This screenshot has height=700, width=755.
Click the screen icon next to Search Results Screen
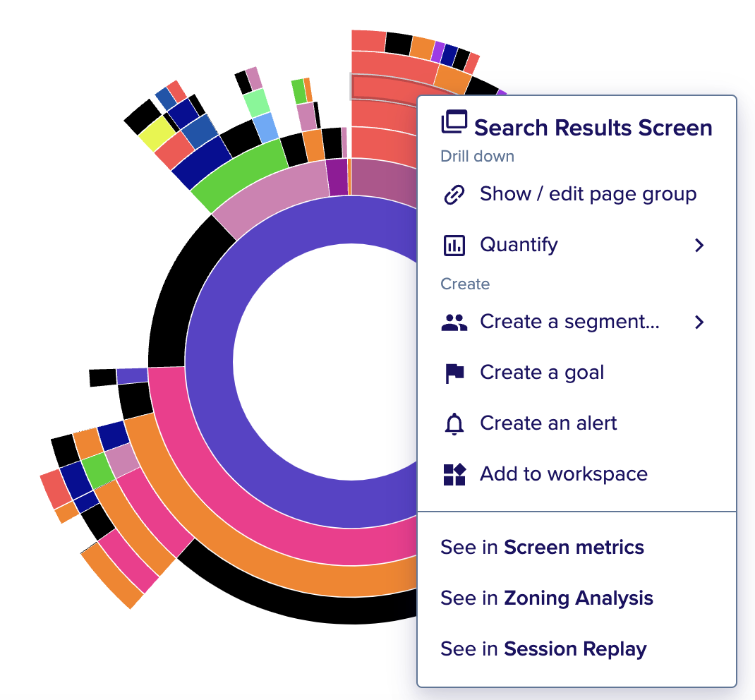[x=454, y=122]
